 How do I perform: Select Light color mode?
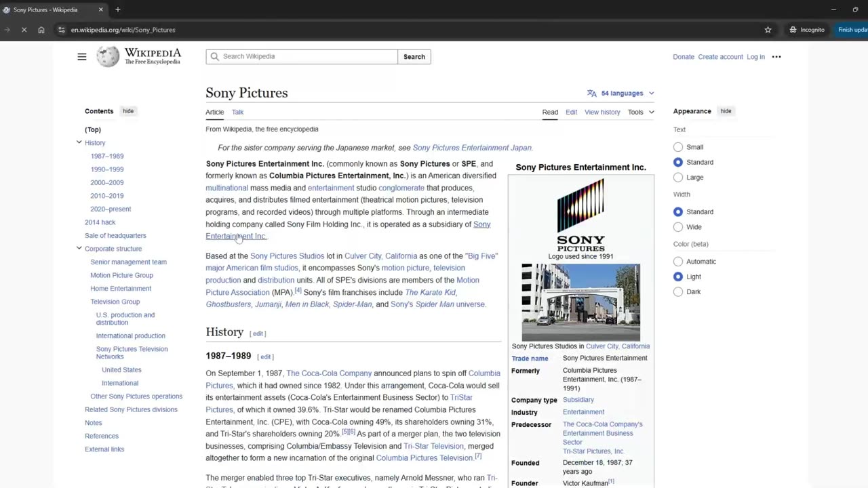678,277
